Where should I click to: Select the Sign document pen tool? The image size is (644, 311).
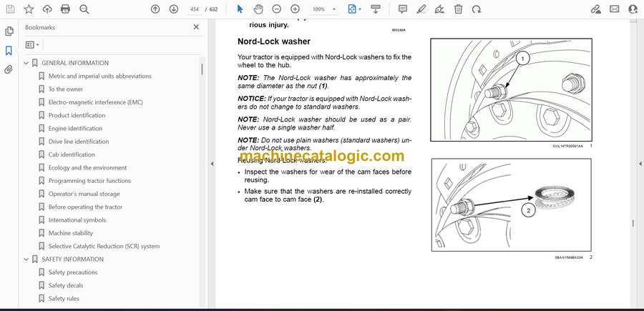tap(439, 9)
